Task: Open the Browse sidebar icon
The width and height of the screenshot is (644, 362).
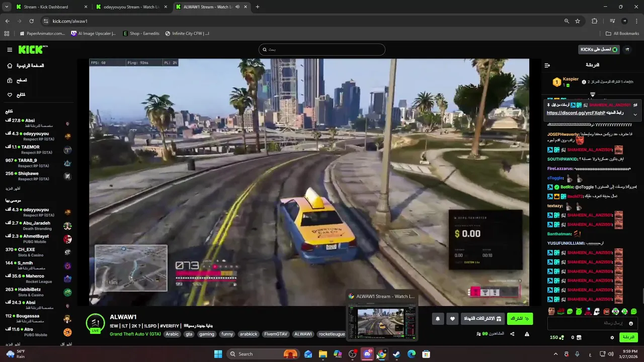Action: [x=10, y=80]
